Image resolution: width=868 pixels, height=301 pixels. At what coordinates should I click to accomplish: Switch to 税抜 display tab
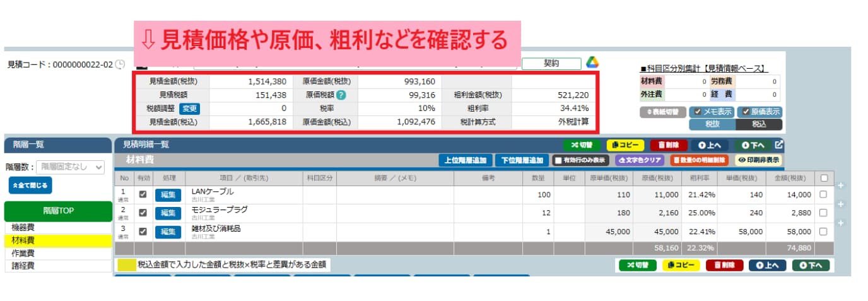[x=712, y=124]
